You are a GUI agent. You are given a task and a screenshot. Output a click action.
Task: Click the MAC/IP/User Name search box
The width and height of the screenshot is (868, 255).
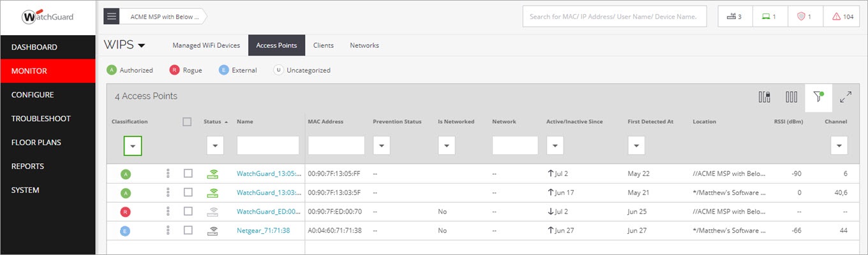tap(615, 17)
